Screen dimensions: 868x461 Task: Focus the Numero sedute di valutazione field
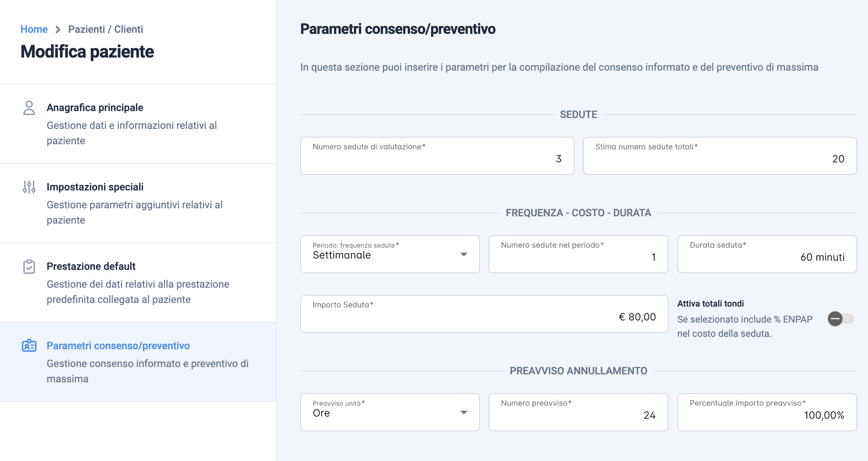click(437, 156)
